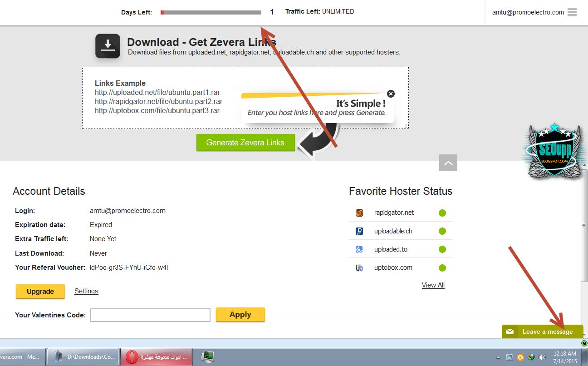Open View All hosters link
This screenshot has width=588, height=366.
(x=433, y=285)
